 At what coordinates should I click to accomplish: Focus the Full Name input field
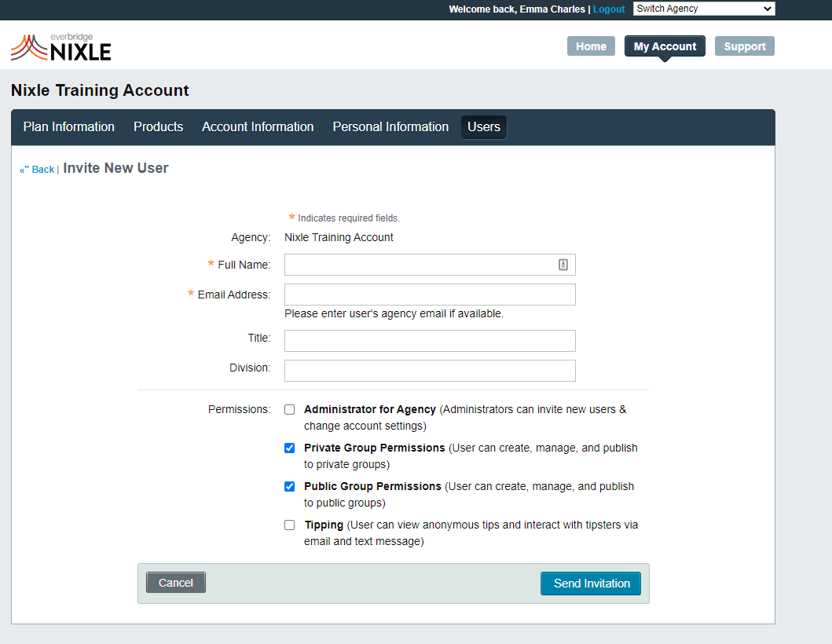[430, 265]
